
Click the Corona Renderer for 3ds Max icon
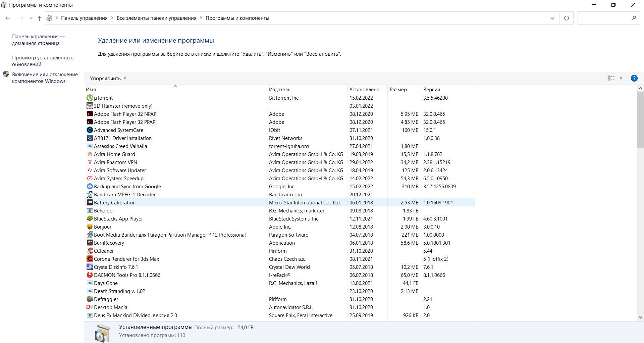point(90,259)
